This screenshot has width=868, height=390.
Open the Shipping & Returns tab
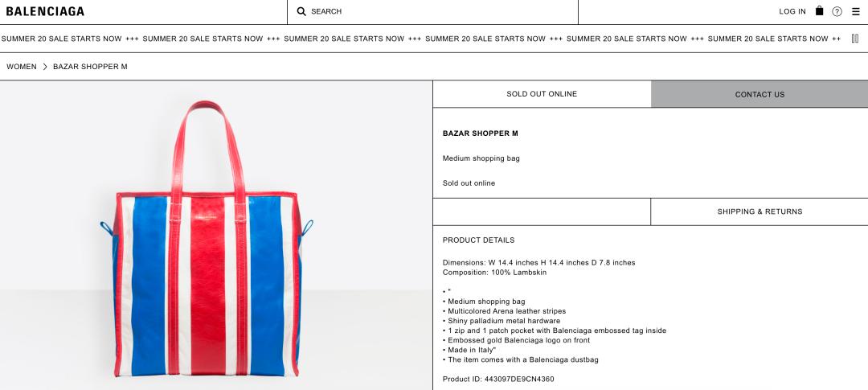(x=759, y=211)
